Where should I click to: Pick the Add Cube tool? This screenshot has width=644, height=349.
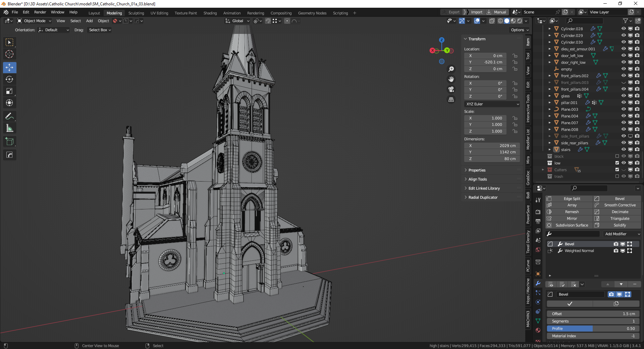(9, 141)
